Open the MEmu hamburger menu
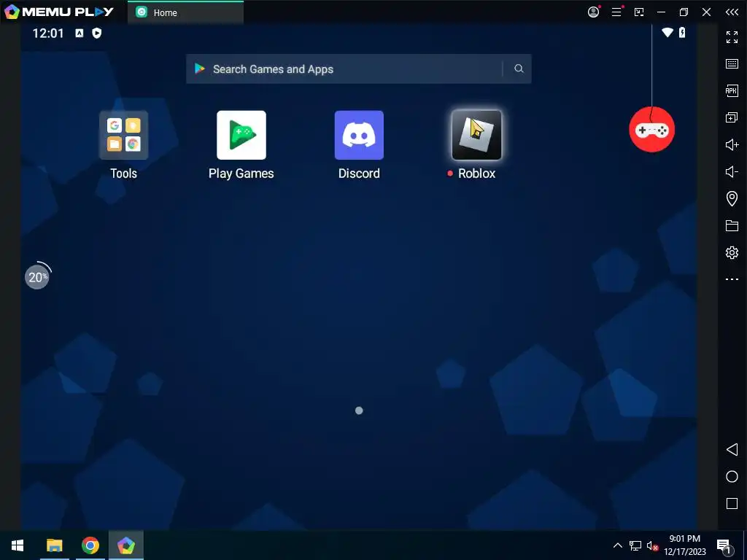 tap(616, 12)
